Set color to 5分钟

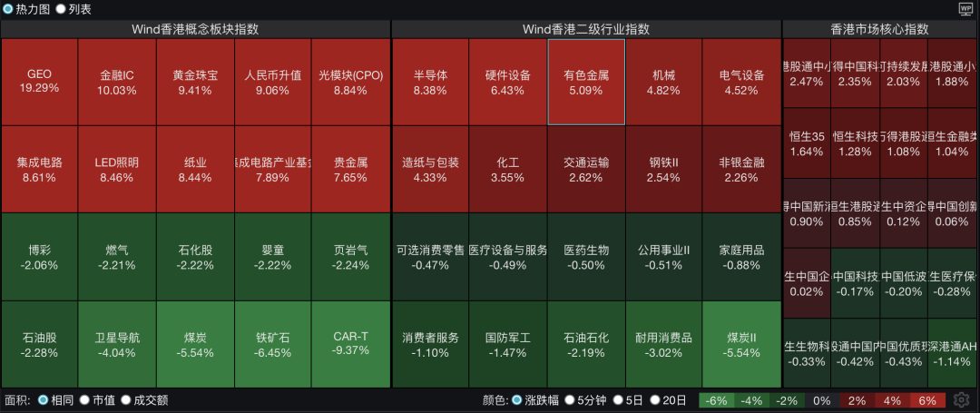pyautogui.click(x=569, y=400)
